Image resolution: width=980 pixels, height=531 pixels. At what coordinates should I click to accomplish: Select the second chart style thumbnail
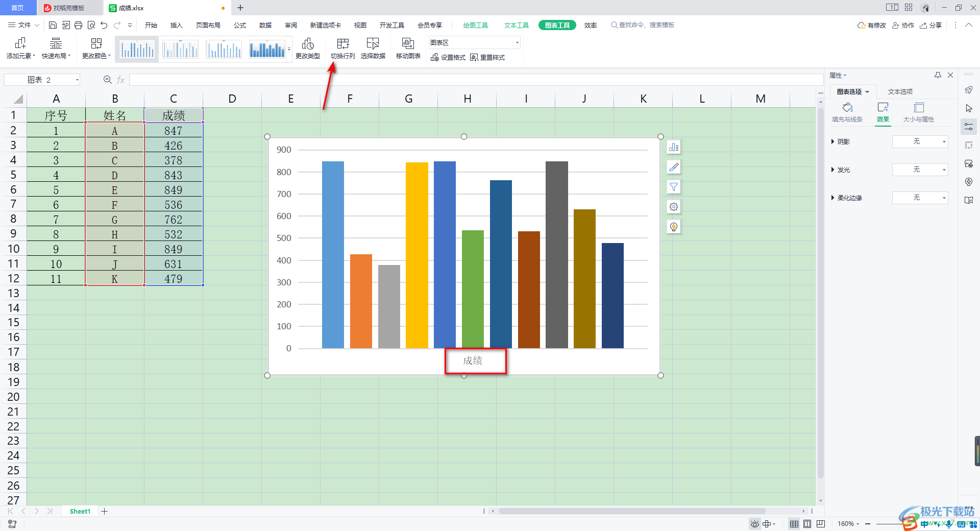(180, 50)
